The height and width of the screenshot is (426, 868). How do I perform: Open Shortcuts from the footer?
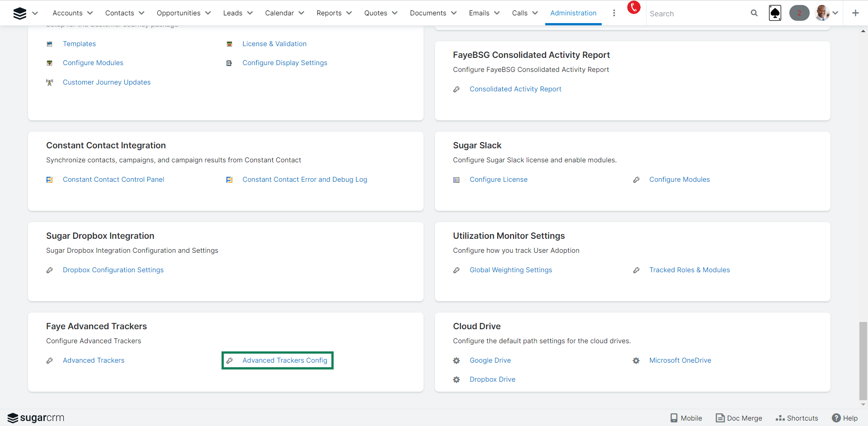coord(797,418)
